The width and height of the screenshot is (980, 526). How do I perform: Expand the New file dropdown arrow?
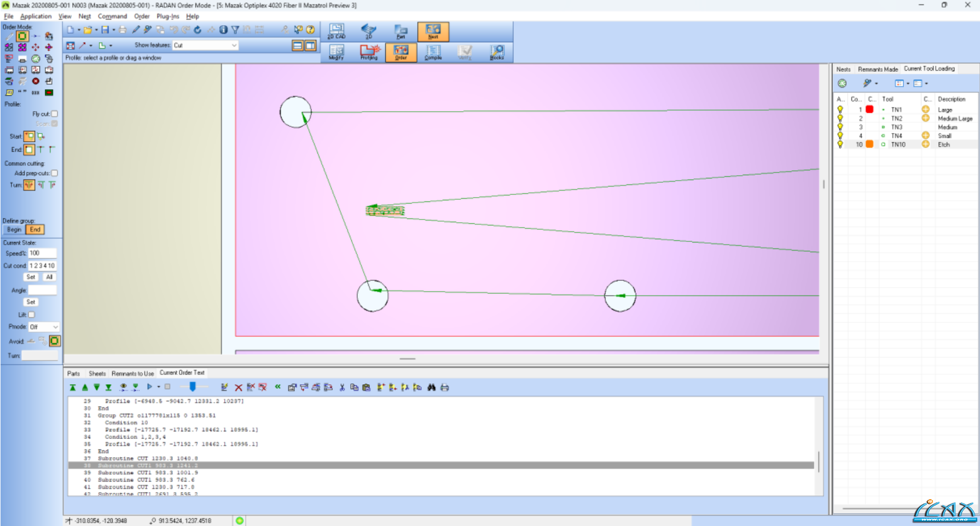click(79, 30)
